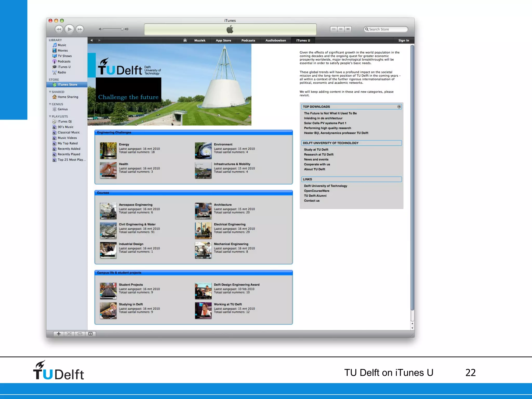Open the Podcasts store tab
The width and height of the screenshot is (532, 399).
(x=248, y=40)
